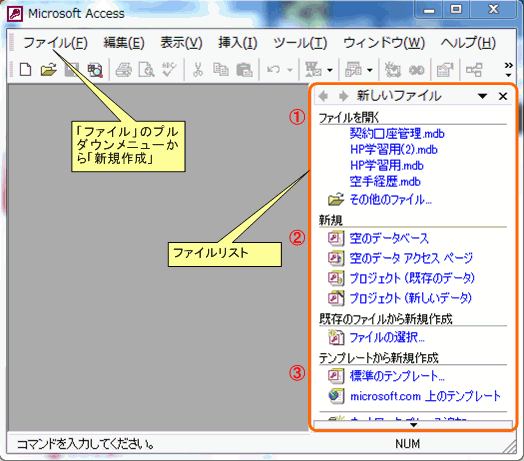Click the Analyze toolbar icon

pos(353,70)
